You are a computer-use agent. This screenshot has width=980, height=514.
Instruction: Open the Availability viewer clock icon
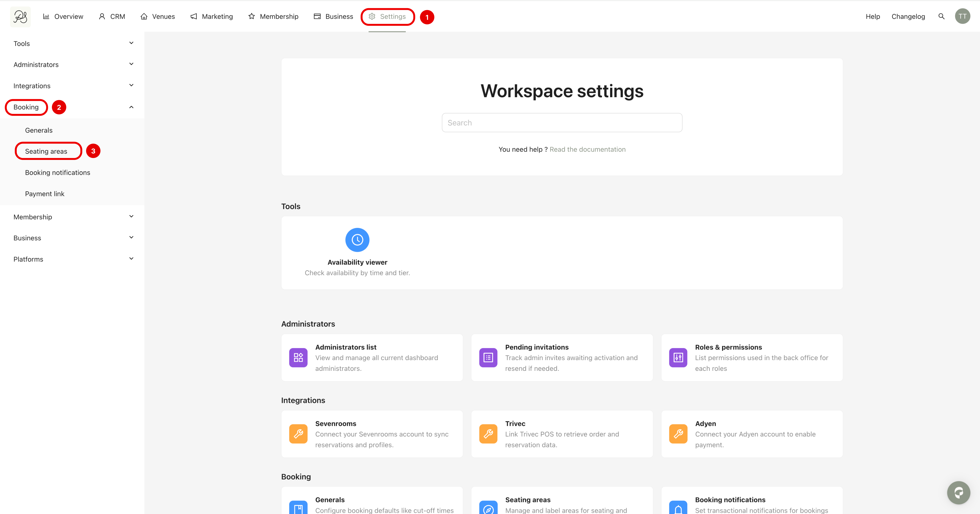click(357, 240)
